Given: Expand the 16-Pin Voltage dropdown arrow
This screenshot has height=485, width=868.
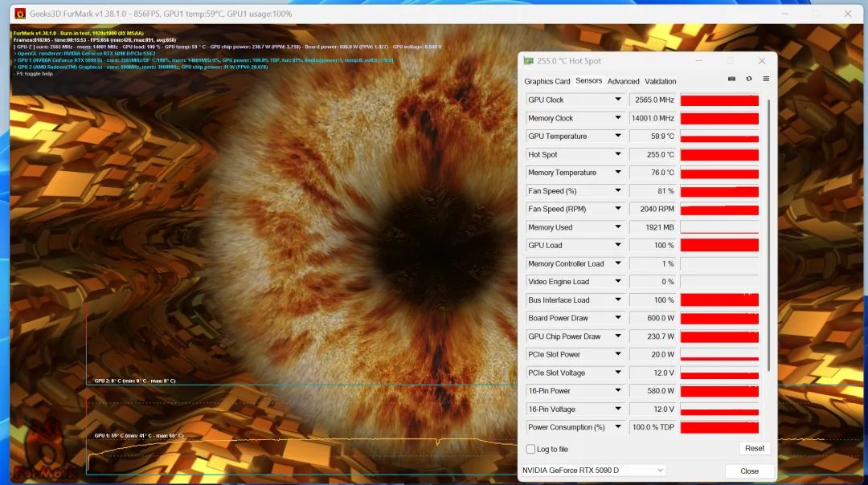Looking at the screenshot, I should pyautogui.click(x=618, y=409).
